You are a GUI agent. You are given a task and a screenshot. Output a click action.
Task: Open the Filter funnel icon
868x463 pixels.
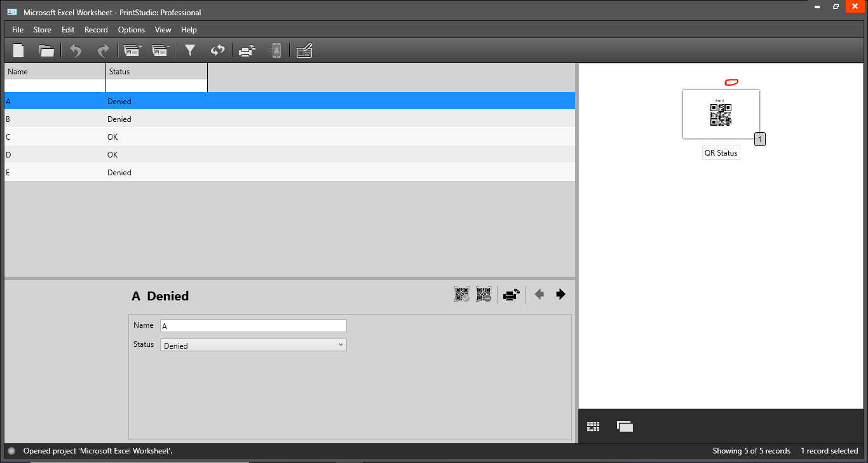[189, 50]
